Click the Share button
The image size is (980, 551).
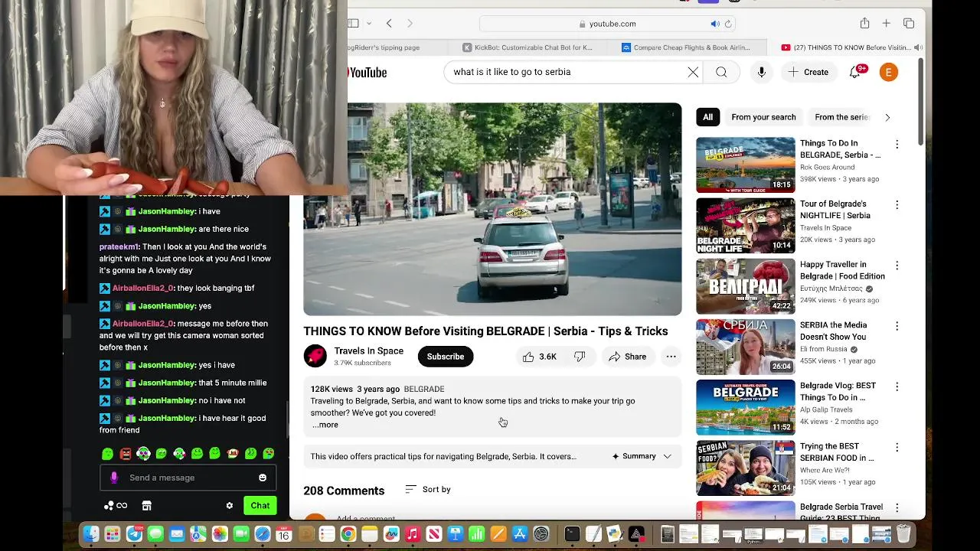627,357
